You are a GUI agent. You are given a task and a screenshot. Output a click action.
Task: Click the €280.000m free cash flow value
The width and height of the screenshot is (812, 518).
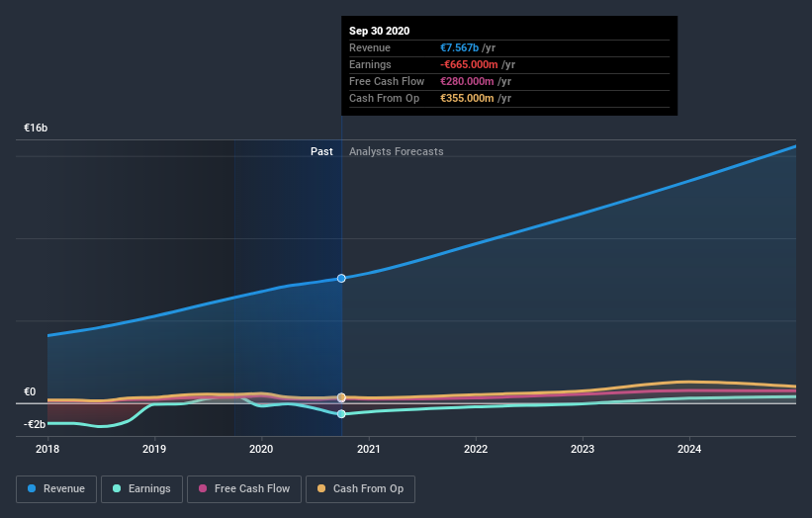pos(467,81)
